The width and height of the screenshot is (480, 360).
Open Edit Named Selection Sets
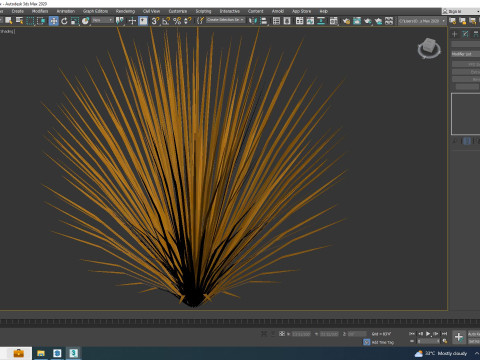point(200,21)
